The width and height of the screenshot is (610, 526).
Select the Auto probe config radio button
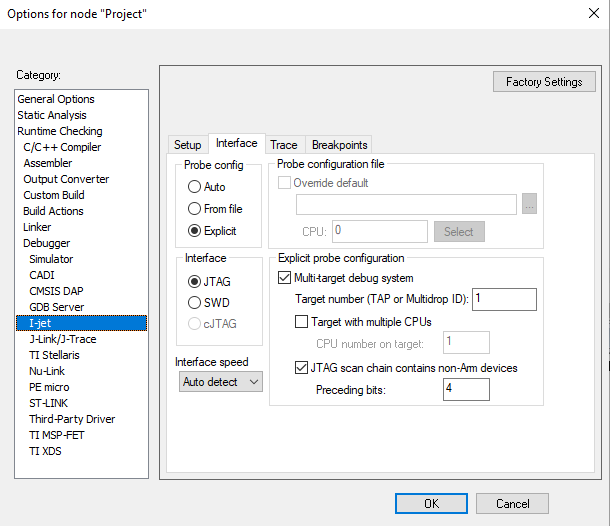click(x=194, y=187)
